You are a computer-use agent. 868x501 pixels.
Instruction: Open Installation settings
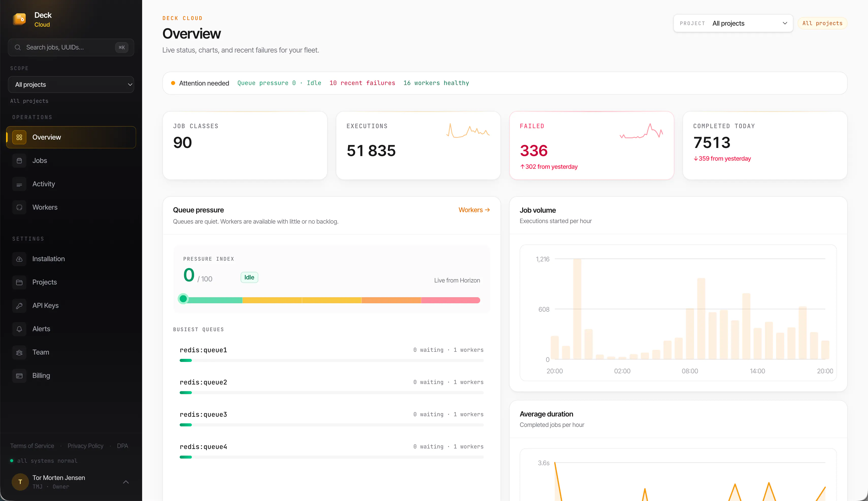point(71,259)
